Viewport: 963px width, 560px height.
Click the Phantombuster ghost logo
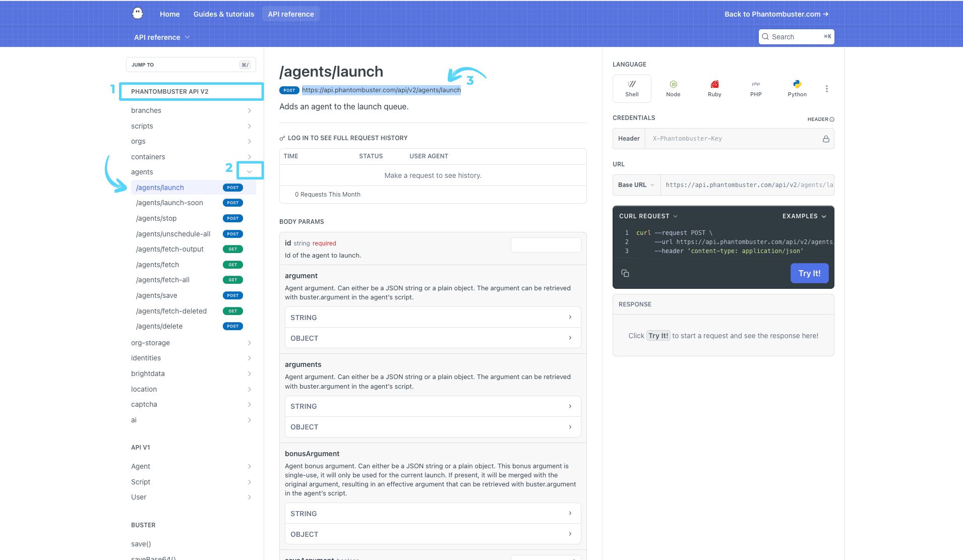tap(138, 14)
